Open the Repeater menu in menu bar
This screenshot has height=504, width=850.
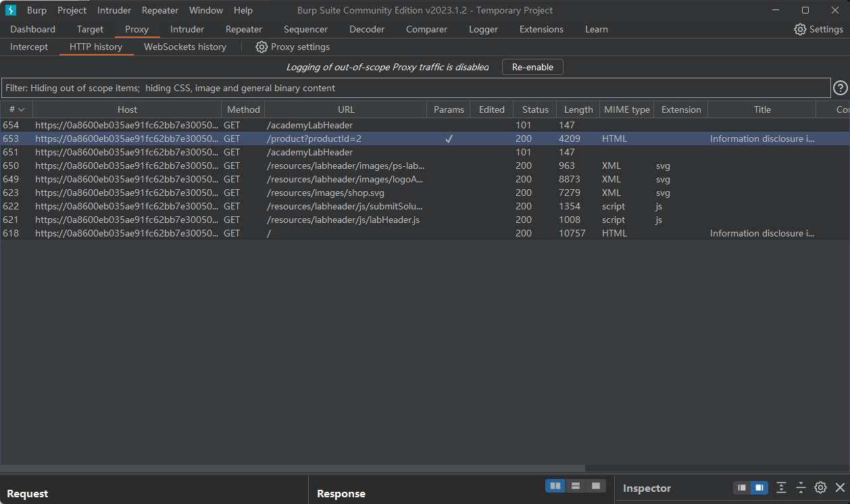click(160, 10)
